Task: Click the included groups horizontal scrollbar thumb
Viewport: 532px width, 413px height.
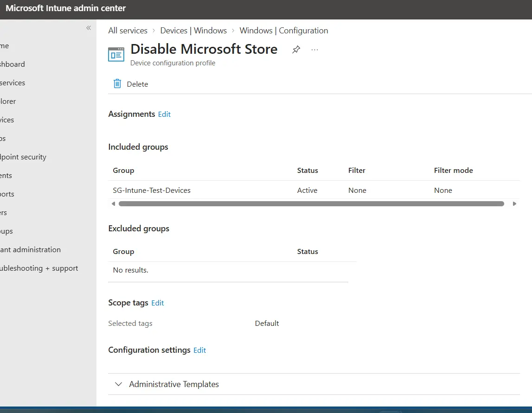Action: pyautogui.click(x=311, y=204)
